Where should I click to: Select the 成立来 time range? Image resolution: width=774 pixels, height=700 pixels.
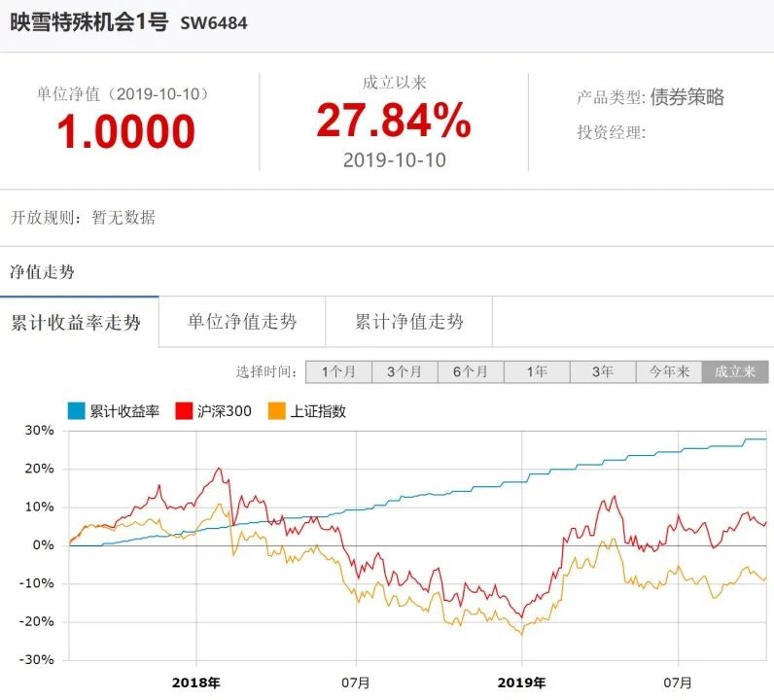(x=735, y=371)
